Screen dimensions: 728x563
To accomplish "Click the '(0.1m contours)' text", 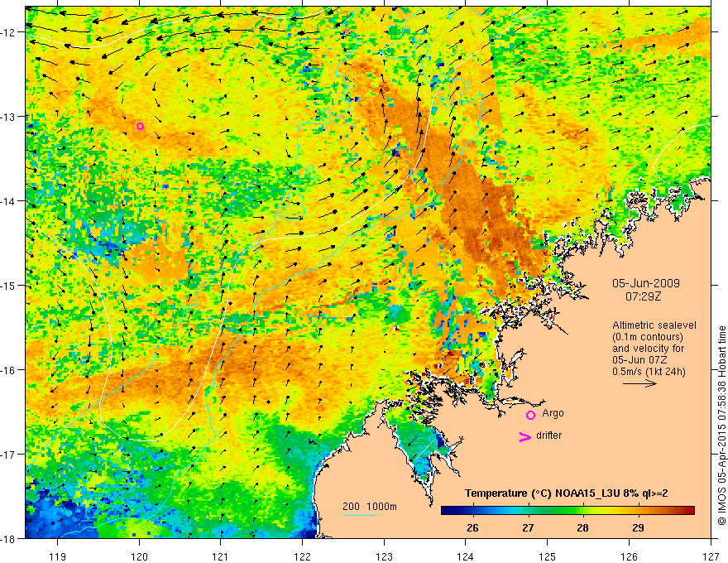I will [648, 337].
